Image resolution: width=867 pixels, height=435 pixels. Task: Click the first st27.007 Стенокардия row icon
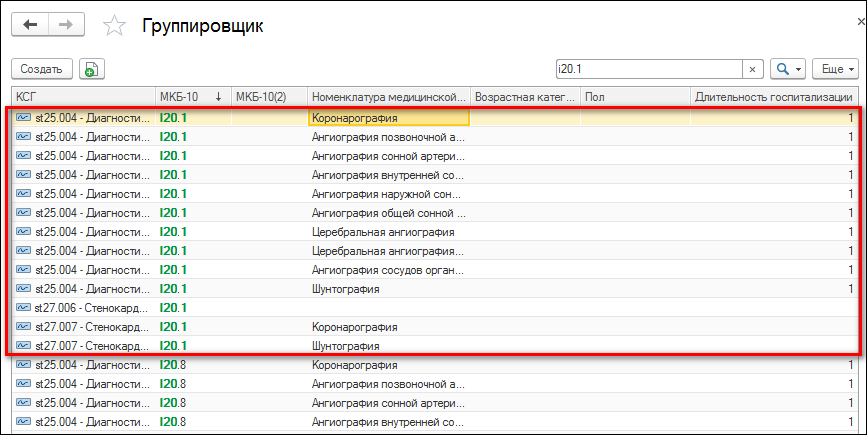coord(23,327)
